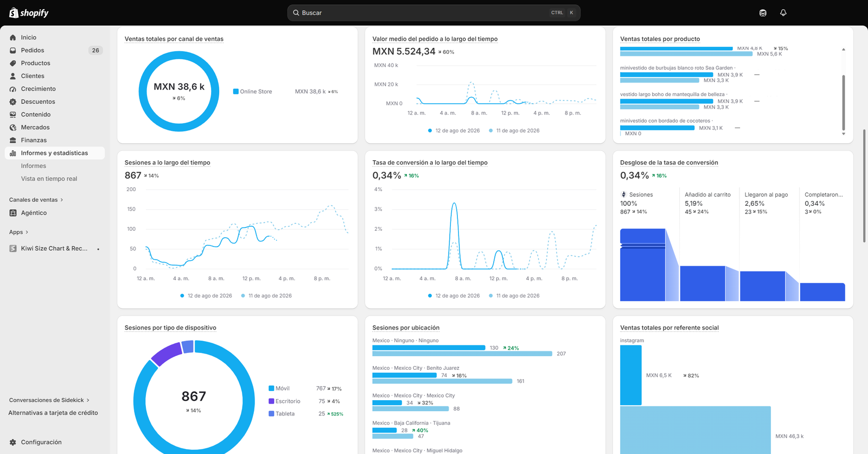Click the scrollbar in Ventas totales por producto
Image resolution: width=868 pixels, height=454 pixels.
(844, 102)
